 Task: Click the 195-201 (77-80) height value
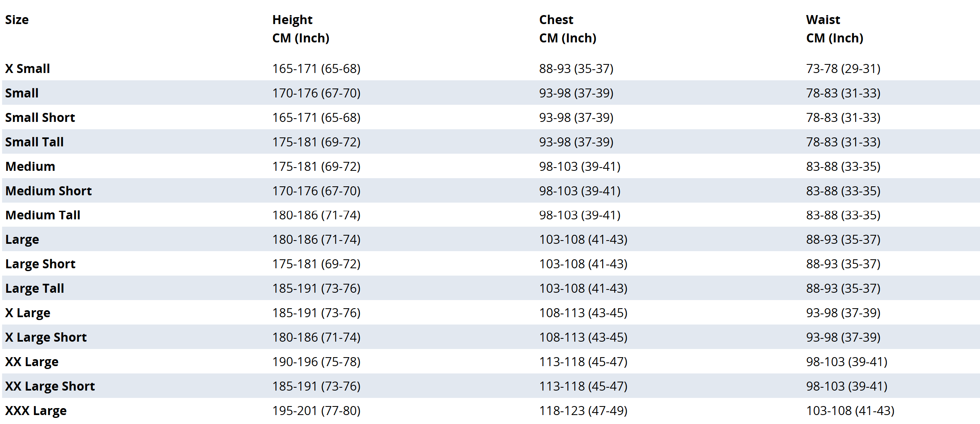(x=316, y=411)
